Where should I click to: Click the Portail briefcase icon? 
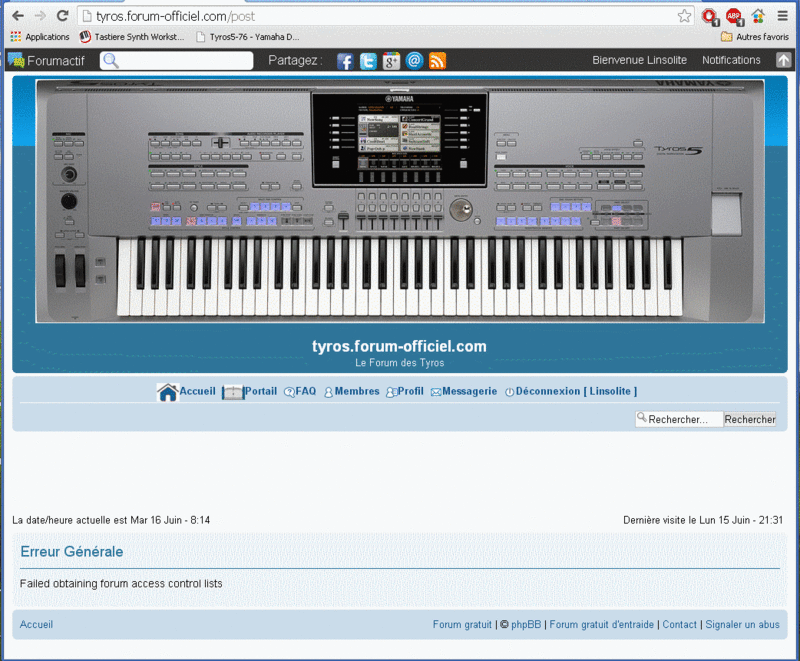[x=233, y=392]
